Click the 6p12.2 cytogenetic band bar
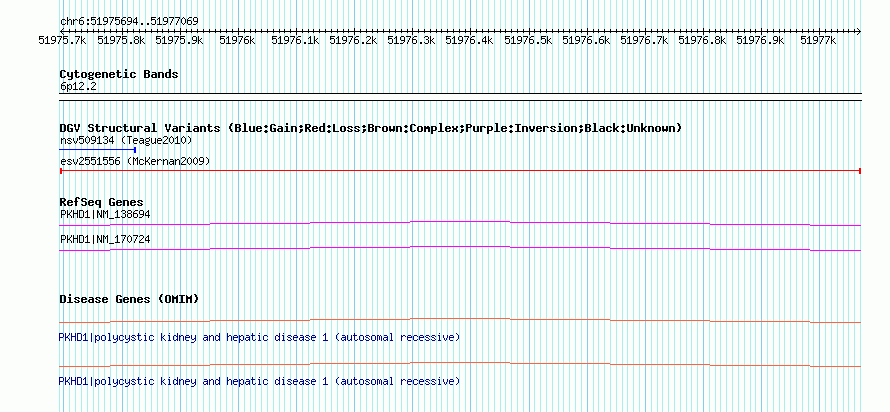The width and height of the screenshot is (890, 412). [460, 96]
